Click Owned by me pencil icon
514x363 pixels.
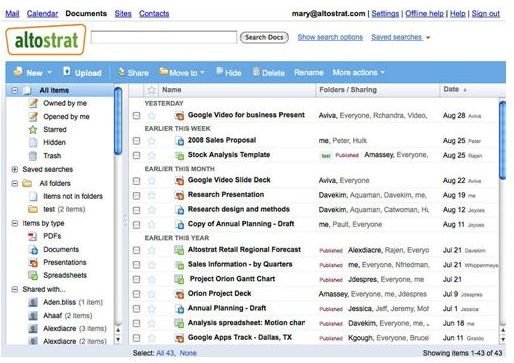[33, 103]
